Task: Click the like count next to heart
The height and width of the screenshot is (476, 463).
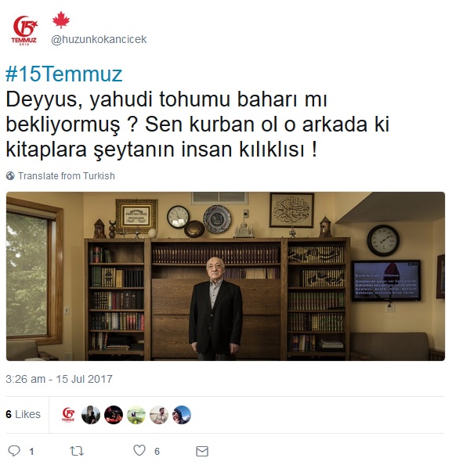Action: pyautogui.click(x=157, y=452)
